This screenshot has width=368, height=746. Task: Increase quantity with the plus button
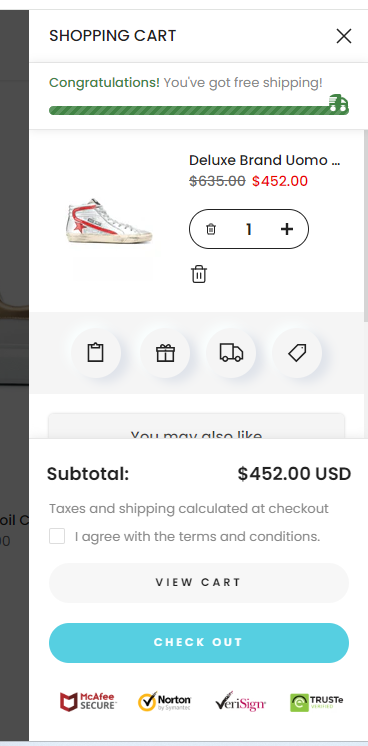coord(287,229)
